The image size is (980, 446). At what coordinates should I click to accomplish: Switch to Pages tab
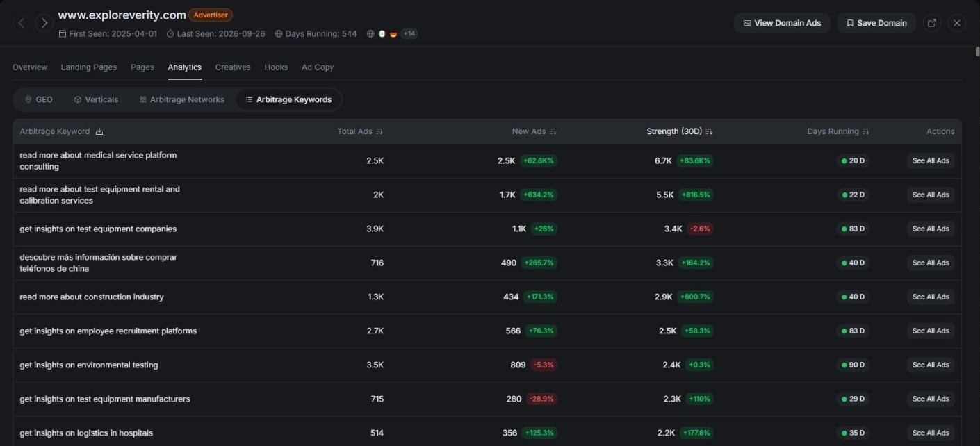click(x=142, y=67)
